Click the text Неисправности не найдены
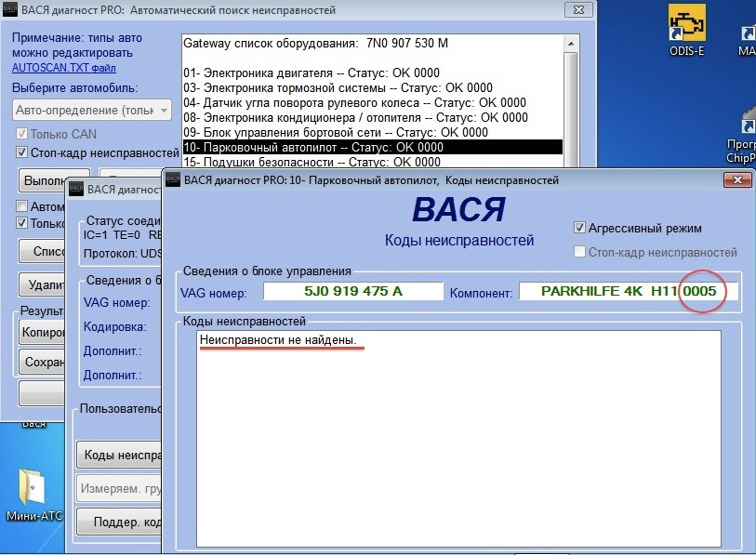Viewport: 756px width, 555px height. pyautogui.click(x=278, y=340)
